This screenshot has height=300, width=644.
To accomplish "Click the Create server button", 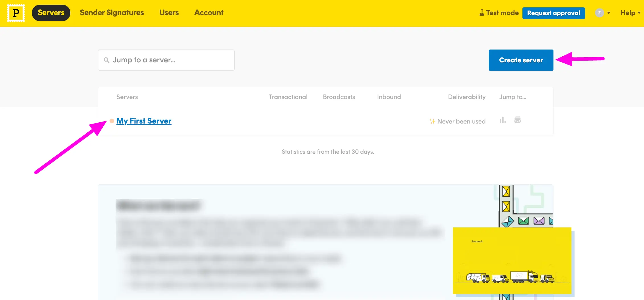I will tap(521, 60).
